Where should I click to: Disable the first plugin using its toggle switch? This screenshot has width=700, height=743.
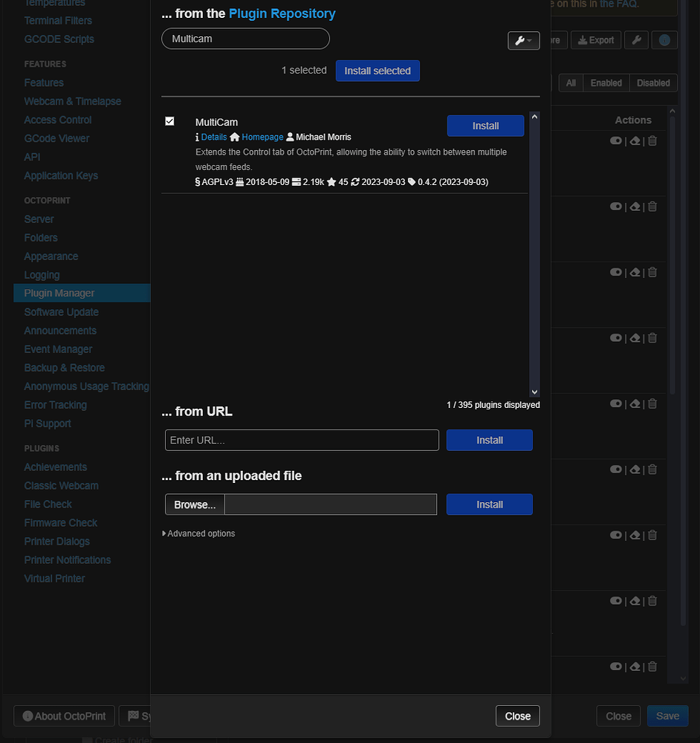(x=616, y=140)
